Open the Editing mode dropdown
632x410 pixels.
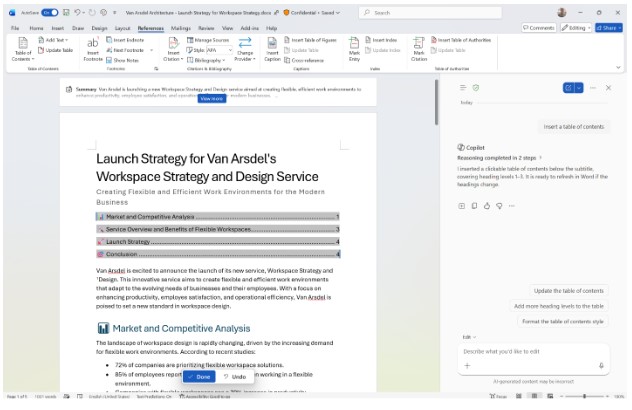pyautogui.click(x=576, y=27)
